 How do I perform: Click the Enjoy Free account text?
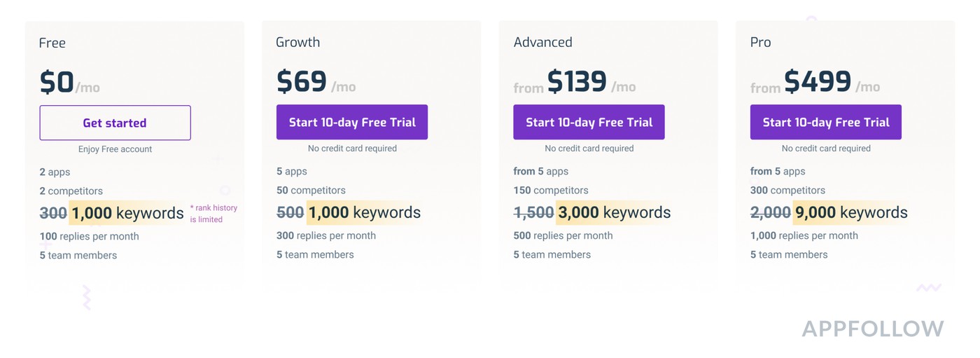(x=115, y=149)
